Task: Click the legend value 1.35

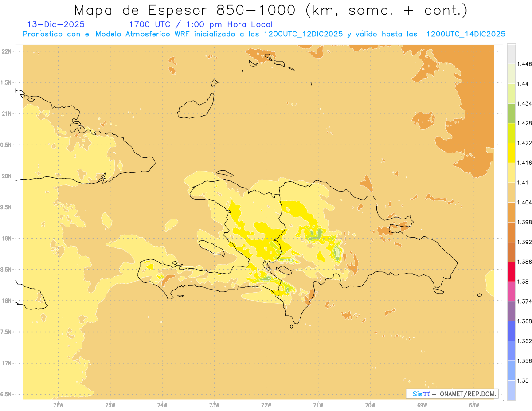Action: click(x=523, y=380)
